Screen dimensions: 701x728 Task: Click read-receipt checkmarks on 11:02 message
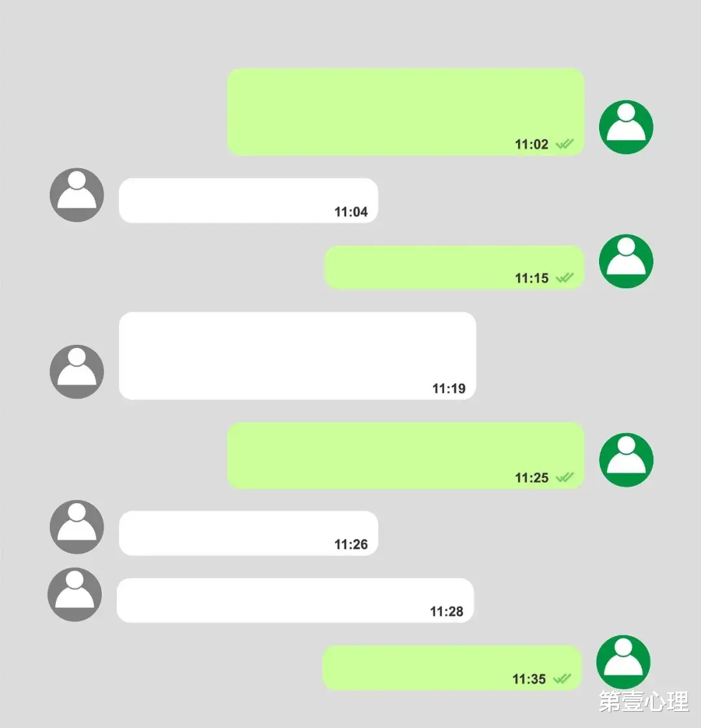pos(565,144)
